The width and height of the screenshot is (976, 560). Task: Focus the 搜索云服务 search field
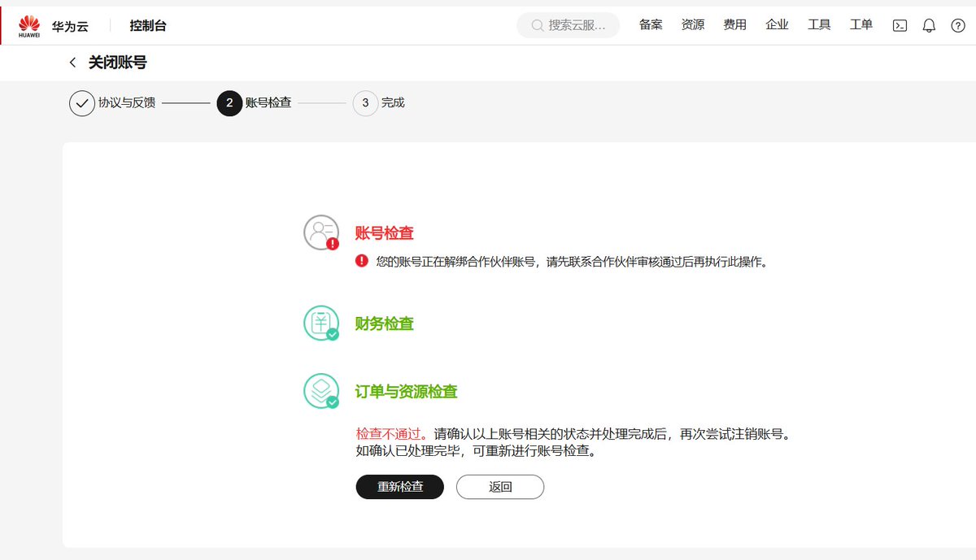click(569, 25)
